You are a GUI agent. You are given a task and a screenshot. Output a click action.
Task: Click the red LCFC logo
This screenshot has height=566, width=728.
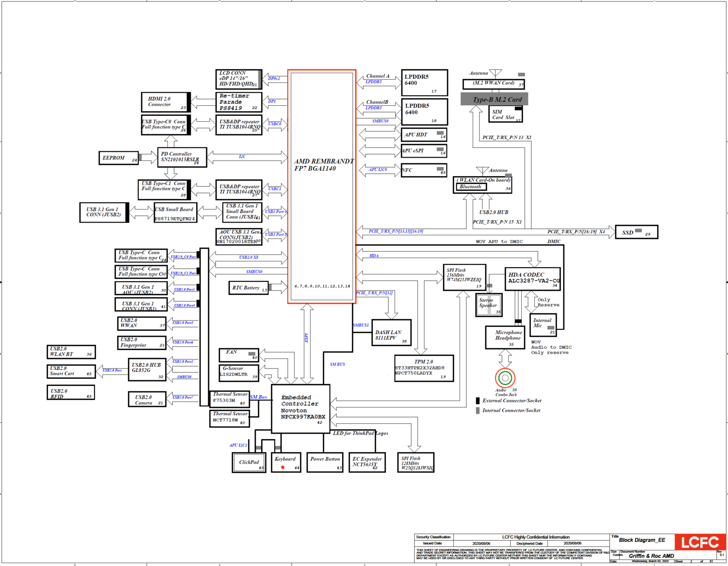click(700, 542)
